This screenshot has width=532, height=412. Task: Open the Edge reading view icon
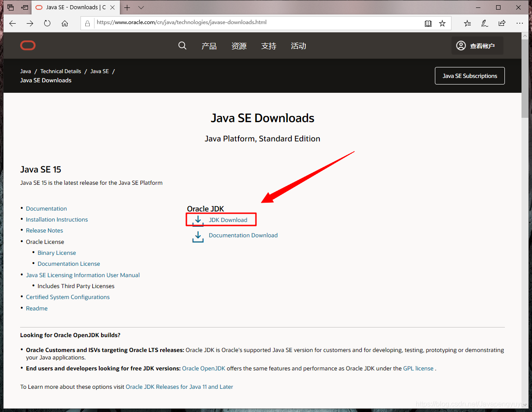coord(428,23)
